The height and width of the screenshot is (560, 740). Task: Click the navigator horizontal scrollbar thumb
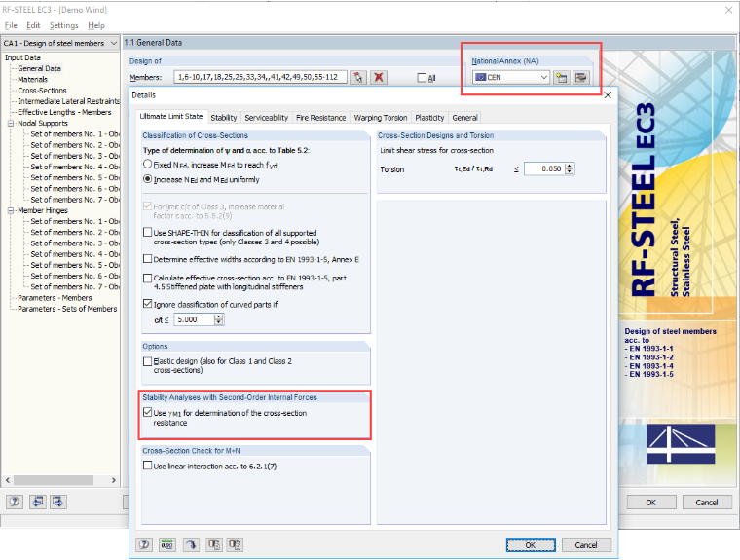point(54,480)
